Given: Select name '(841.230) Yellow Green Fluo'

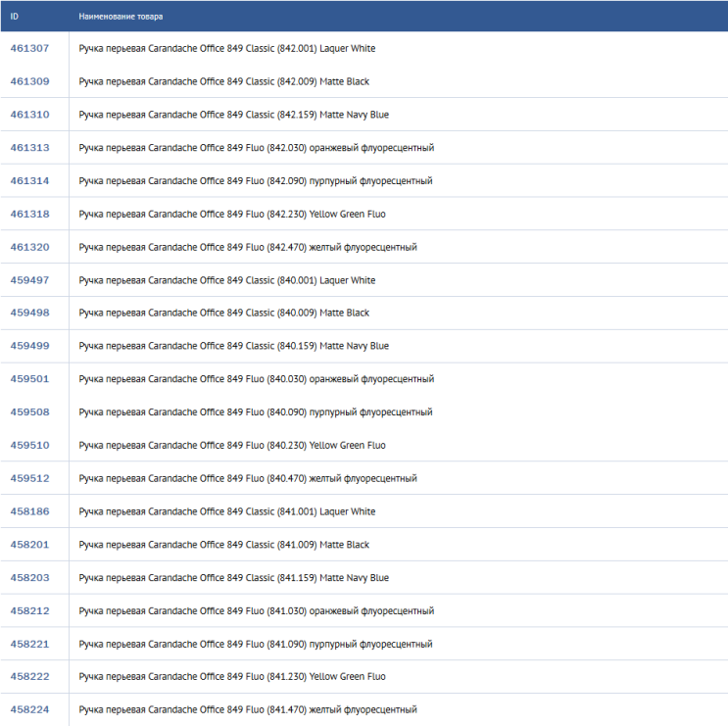Looking at the screenshot, I should click(326, 676).
